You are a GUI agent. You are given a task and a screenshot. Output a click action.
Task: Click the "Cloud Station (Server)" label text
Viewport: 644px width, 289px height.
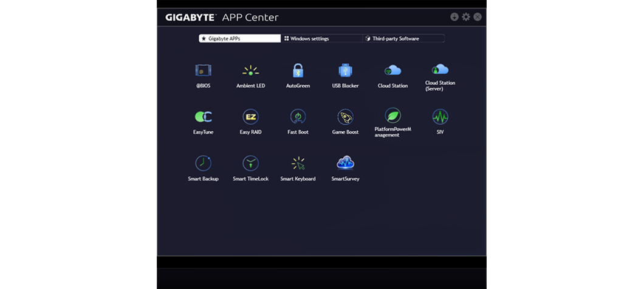tap(440, 86)
